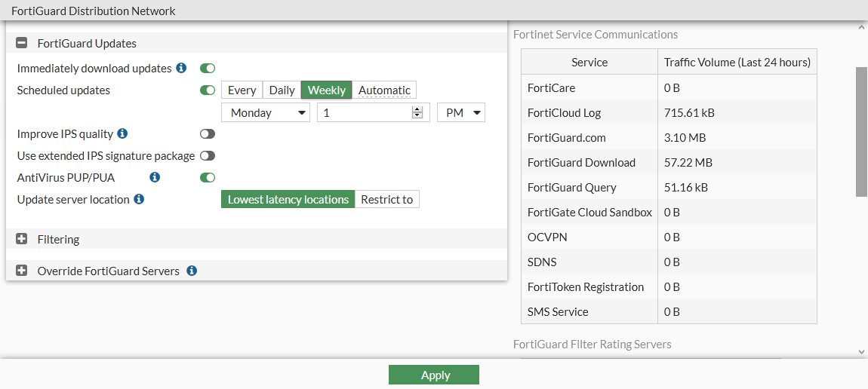Expand the Filtering section

[x=22, y=240]
